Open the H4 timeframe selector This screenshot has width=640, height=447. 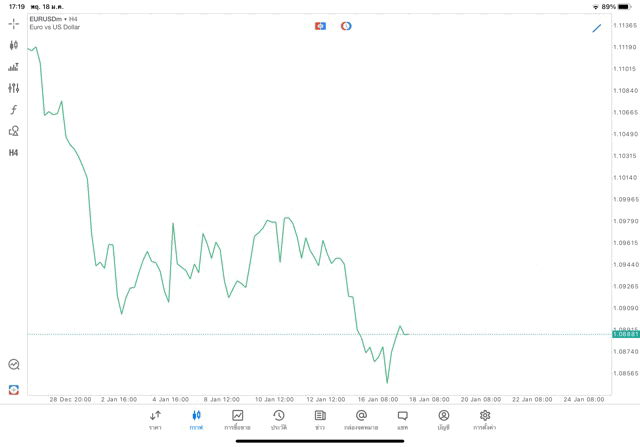click(x=14, y=153)
